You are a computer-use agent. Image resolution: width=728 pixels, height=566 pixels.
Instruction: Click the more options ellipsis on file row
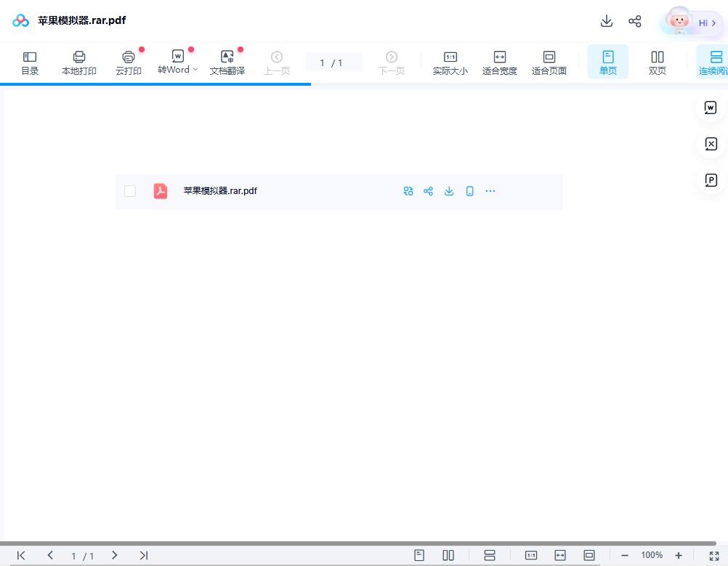click(490, 191)
